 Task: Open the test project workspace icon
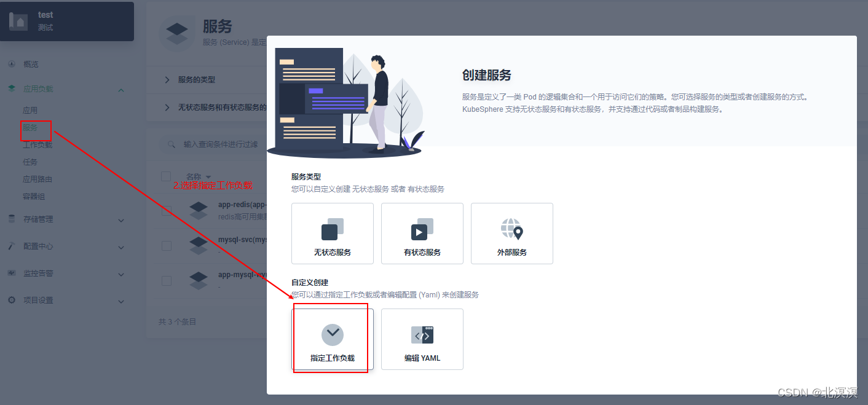coord(20,22)
